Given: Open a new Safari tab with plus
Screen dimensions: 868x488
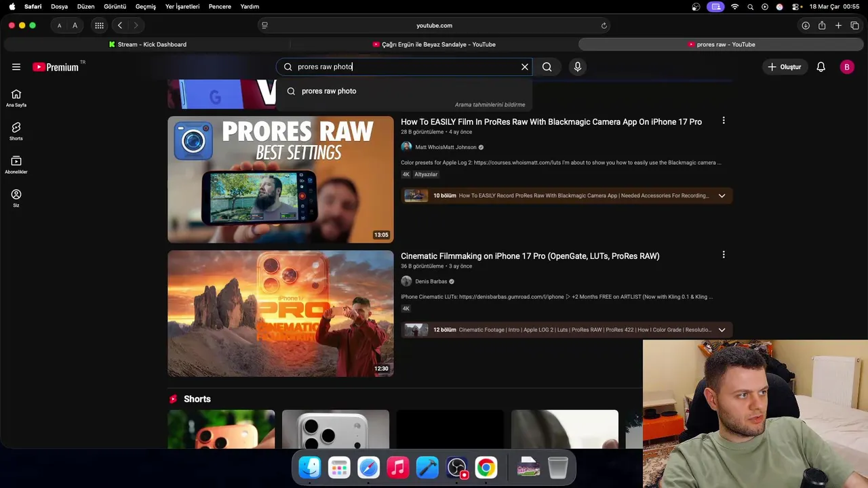Looking at the screenshot, I should [x=838, y=26].
